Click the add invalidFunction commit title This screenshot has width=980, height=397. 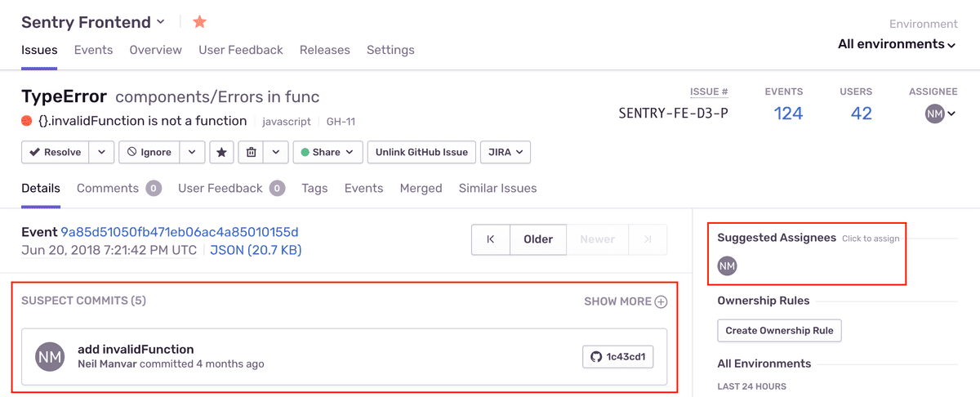pyautogui.click(x=136, y=349)
